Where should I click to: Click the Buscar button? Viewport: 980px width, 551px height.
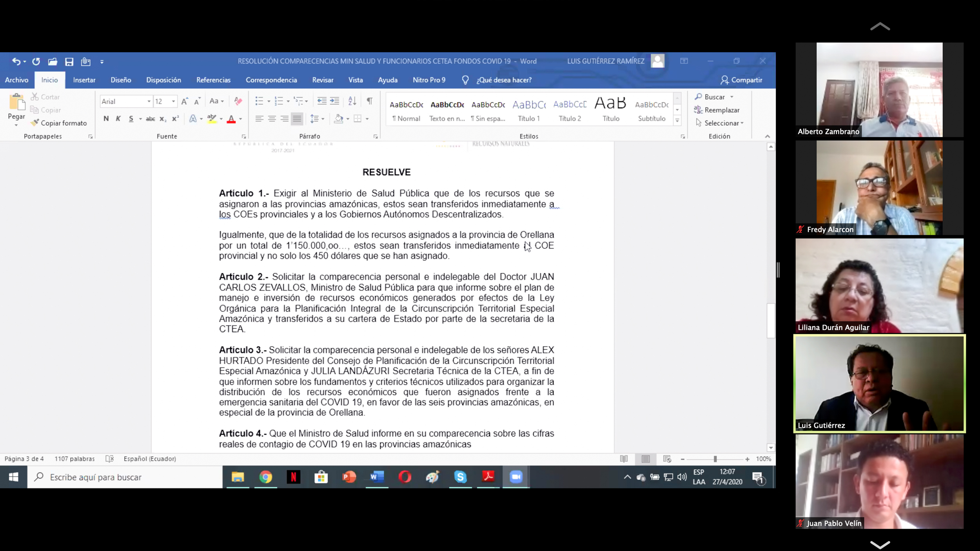click(x=710, y=97)
